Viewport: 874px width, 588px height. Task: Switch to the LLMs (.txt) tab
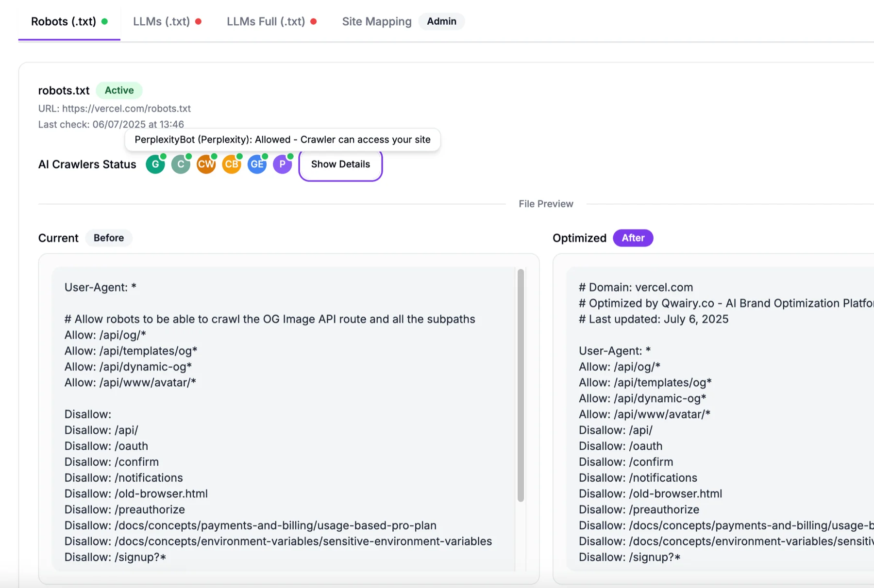click(161, 21)
